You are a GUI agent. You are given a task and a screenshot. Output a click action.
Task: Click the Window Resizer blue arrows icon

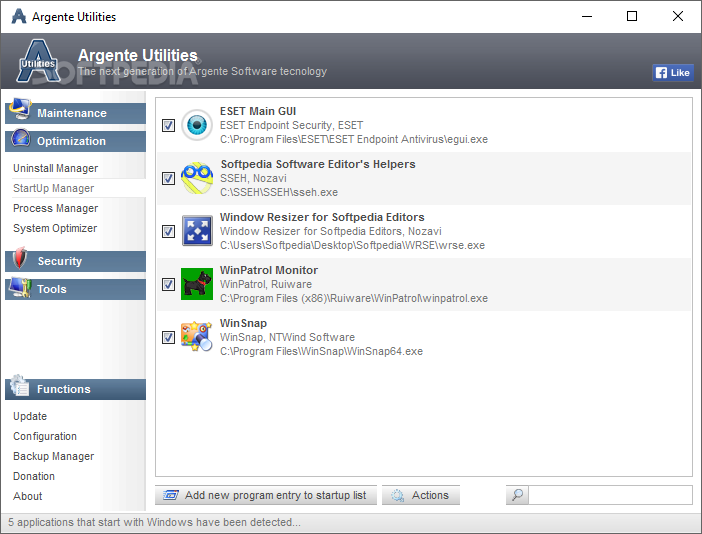pyautogui.click(x=197, y=231)
